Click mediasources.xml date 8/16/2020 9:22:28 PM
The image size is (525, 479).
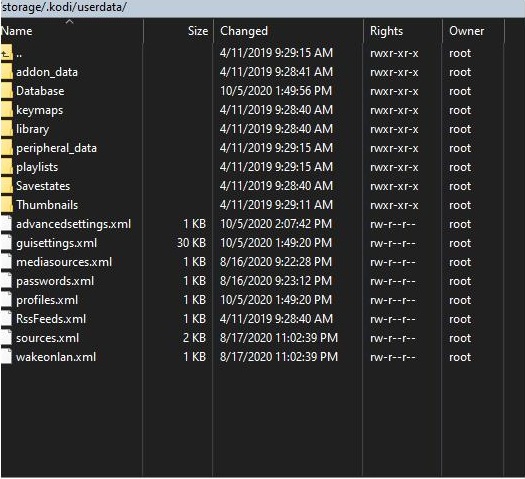pyautogui.click(x=276, y=262)
